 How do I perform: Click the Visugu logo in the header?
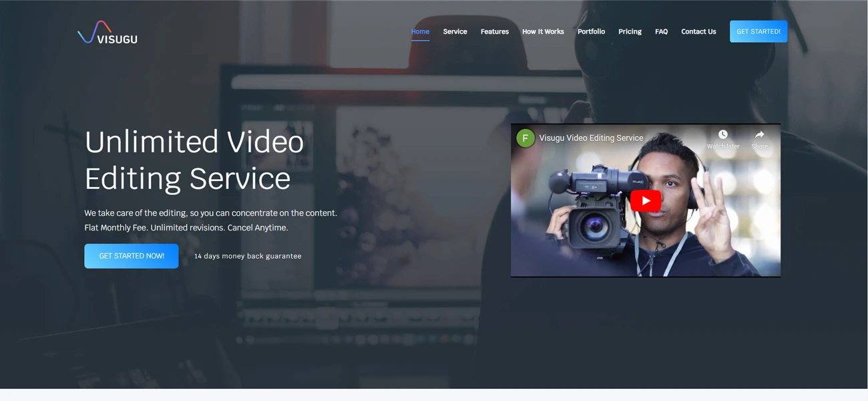coord(107,33)
